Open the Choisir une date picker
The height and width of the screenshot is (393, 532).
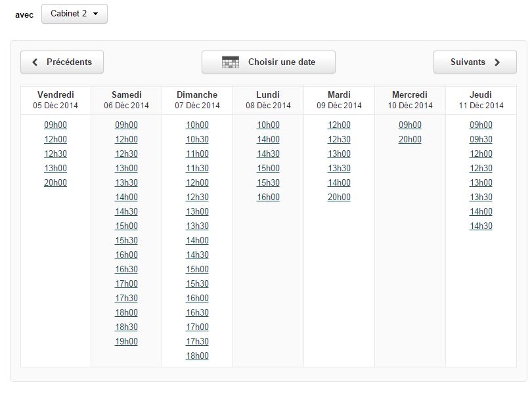(269, 62)
